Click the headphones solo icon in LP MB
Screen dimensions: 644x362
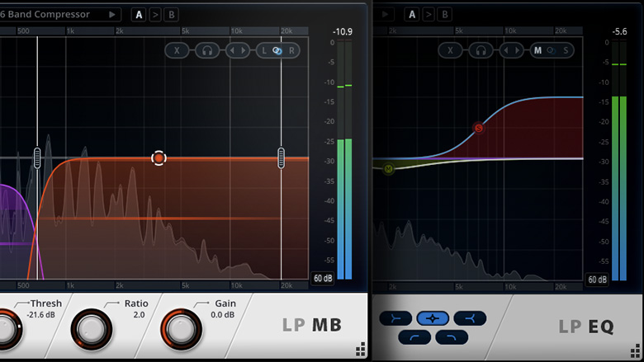pyautogui.click(x=207, y=50)
